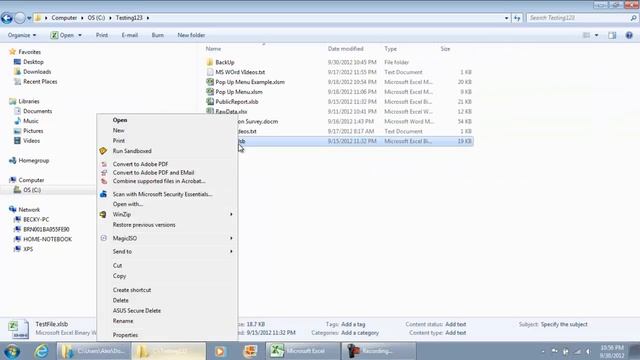Select Pictures library
The width and height of the screenshot is (640, 360).
tap(33, 131)
